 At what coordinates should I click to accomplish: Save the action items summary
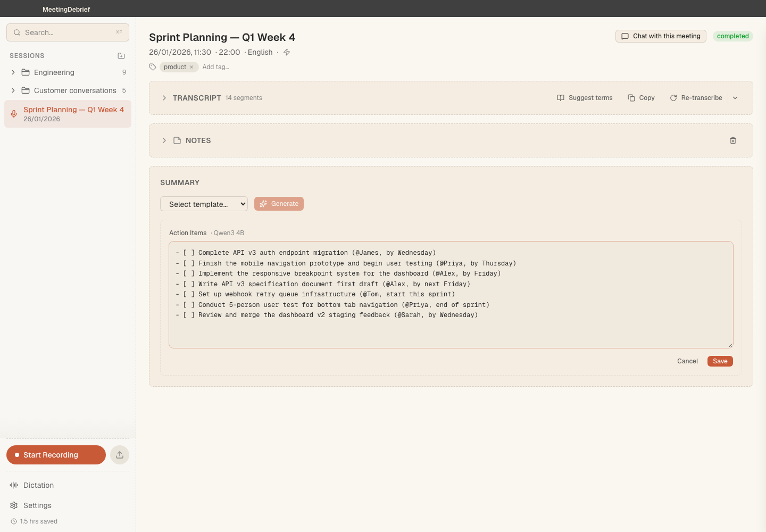click(720, 361)
